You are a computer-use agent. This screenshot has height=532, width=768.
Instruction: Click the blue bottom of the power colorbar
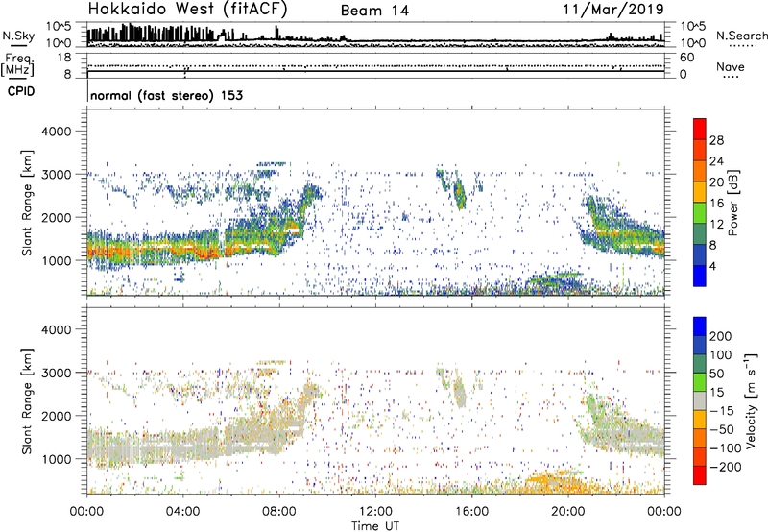coord(700,276)
